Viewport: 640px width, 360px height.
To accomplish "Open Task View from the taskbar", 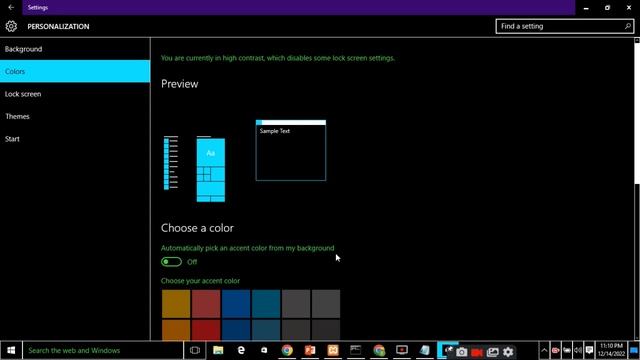I will click(x=195, y=350).
